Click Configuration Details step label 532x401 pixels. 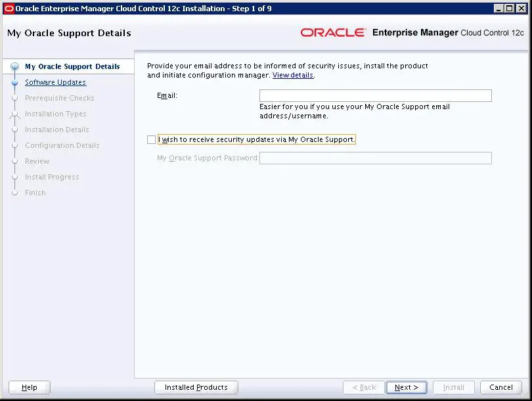pos(62,145)
